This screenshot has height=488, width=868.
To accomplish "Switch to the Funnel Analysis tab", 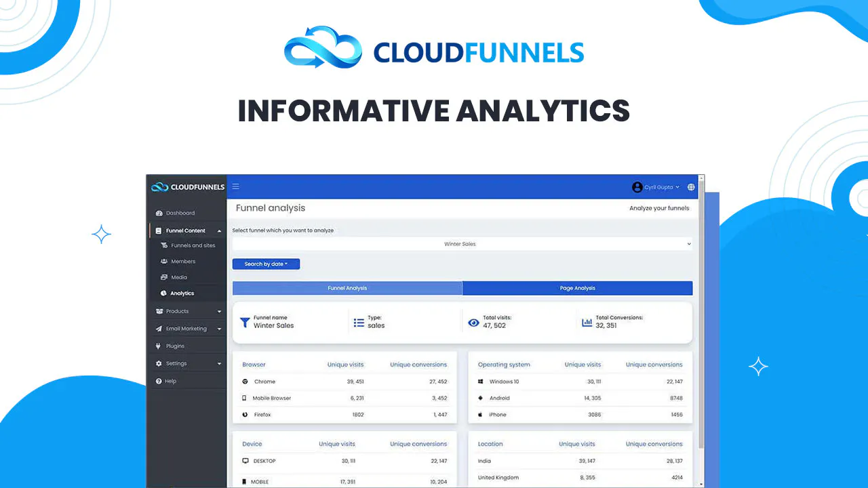I will tap(347, 288).
